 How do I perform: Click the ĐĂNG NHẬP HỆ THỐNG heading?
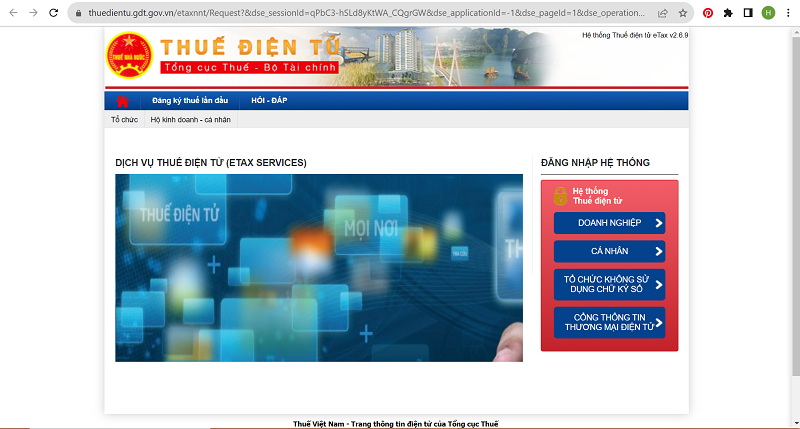[595, 163]
